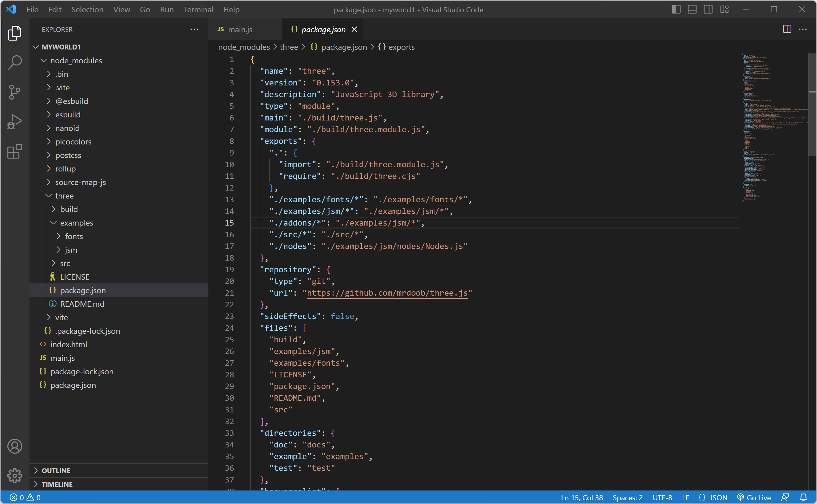Screen dimensions: 817x504
Task: Click the notifications bell in status bar
Action: (x=803, y=497)
